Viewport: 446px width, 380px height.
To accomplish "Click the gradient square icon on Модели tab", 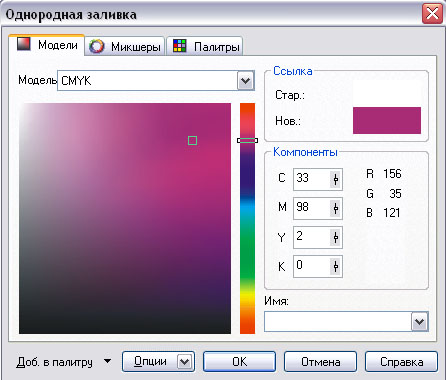I will pos(24,44).
